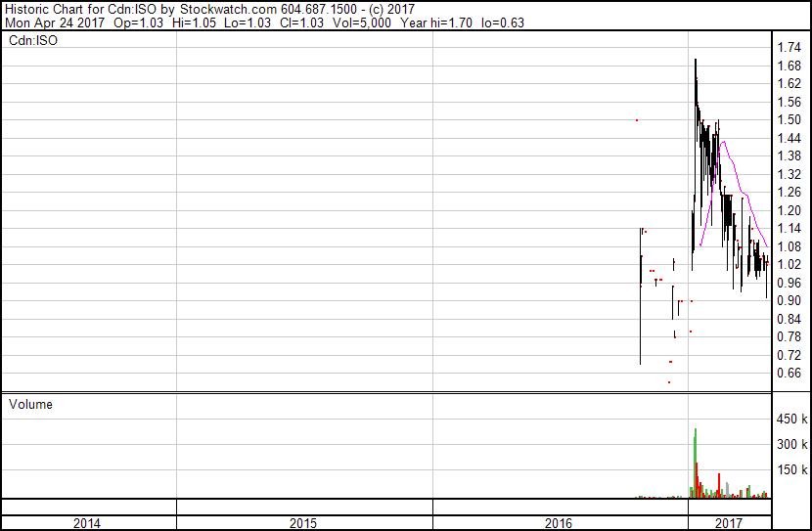The width and height of the screenshot is (812, 531).
Task: Click the 1.56 price axis label
Action: (x=789, y=102)
